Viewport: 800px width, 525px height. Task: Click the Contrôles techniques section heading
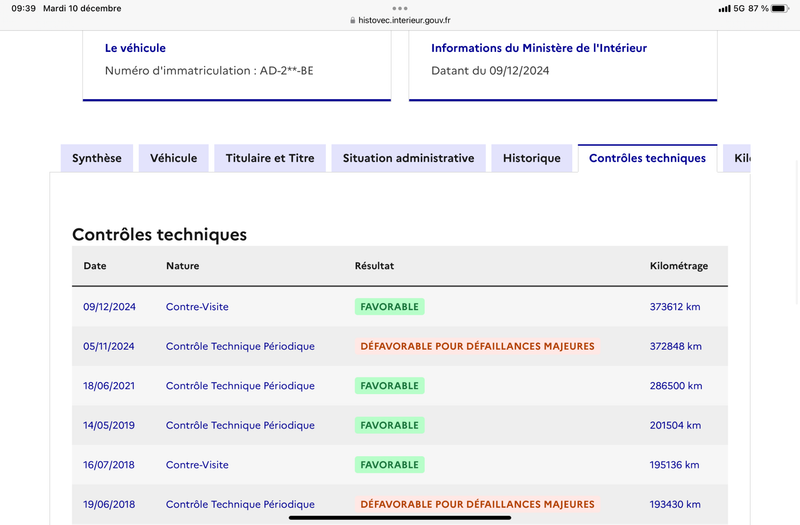click(x=160, y=234)
